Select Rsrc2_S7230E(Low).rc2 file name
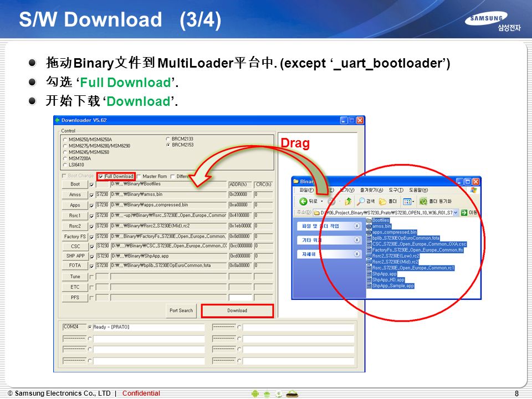Screen dimensions: 532x399 (396, 256)
